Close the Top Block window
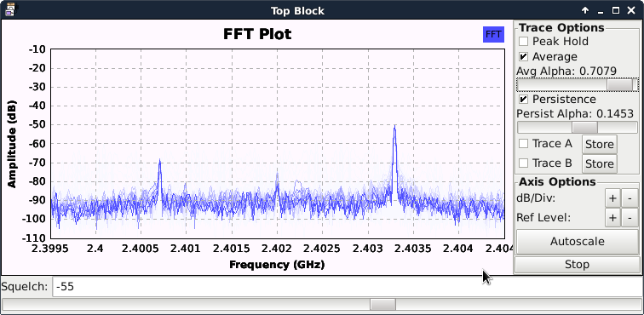This screenshot has height=315, width=644. 631,11
